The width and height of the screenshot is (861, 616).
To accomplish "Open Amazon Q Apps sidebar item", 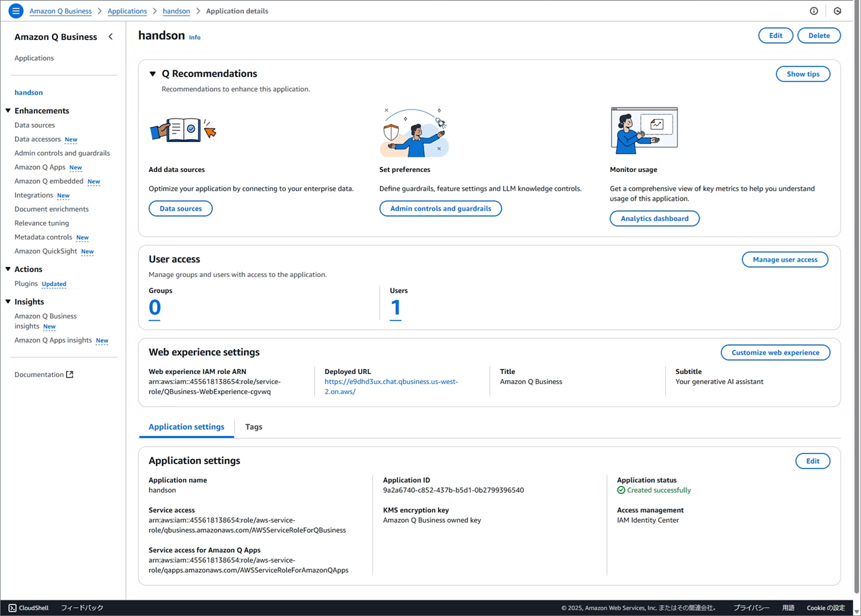I will point(40,167).
